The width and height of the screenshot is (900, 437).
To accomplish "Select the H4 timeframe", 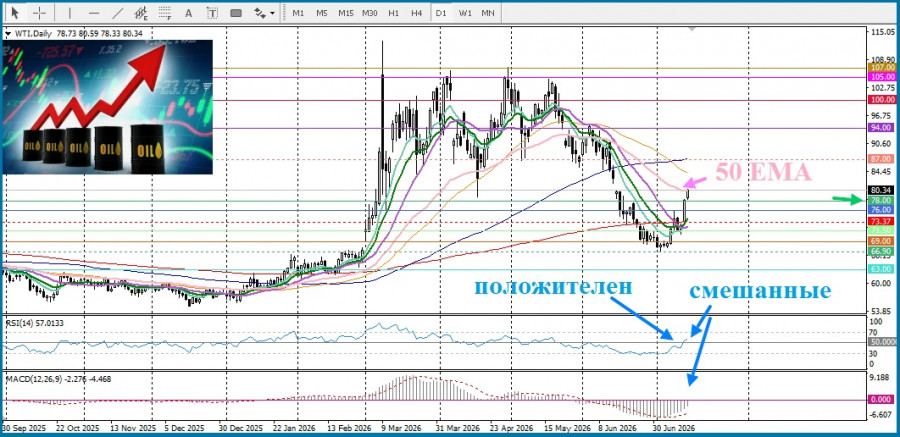I will [x=417, y=12].
